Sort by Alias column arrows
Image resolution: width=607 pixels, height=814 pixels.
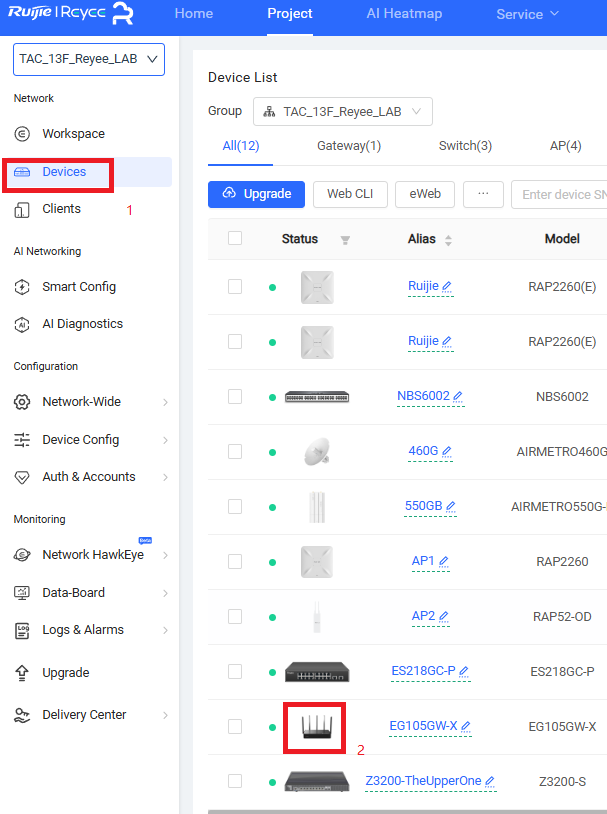coord(448,240)
